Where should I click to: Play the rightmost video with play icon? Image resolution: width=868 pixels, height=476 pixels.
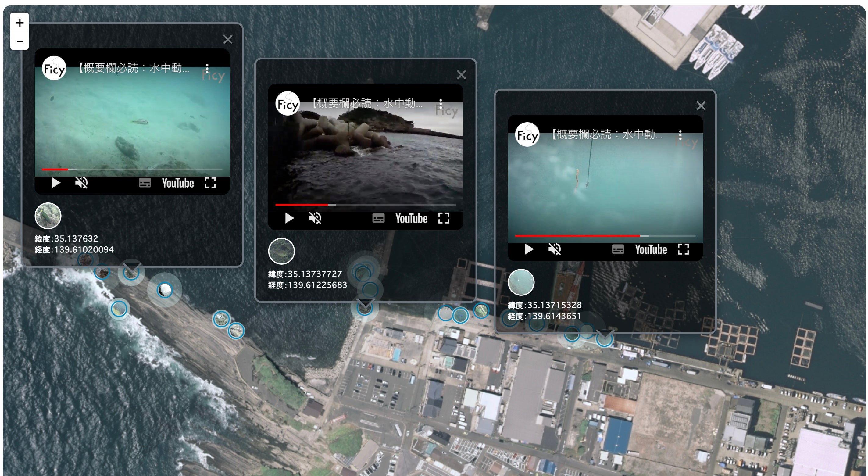coord(529,249)
